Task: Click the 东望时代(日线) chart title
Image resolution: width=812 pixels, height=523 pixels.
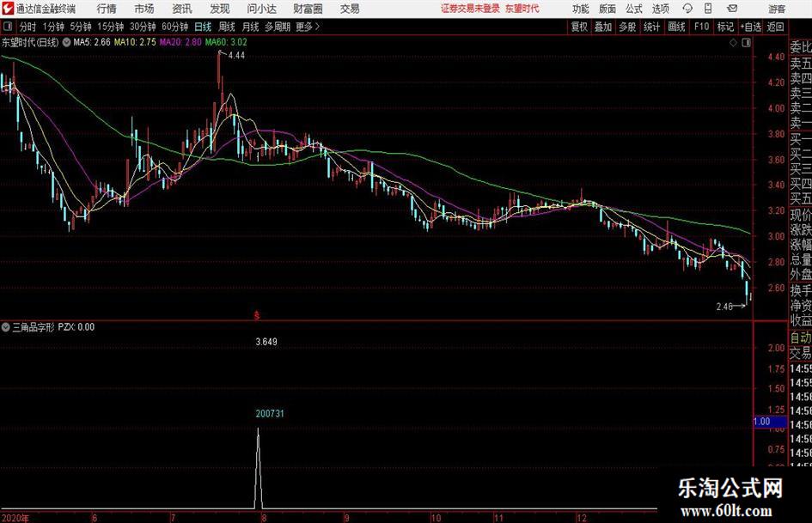Action: (x=31, y=42)
